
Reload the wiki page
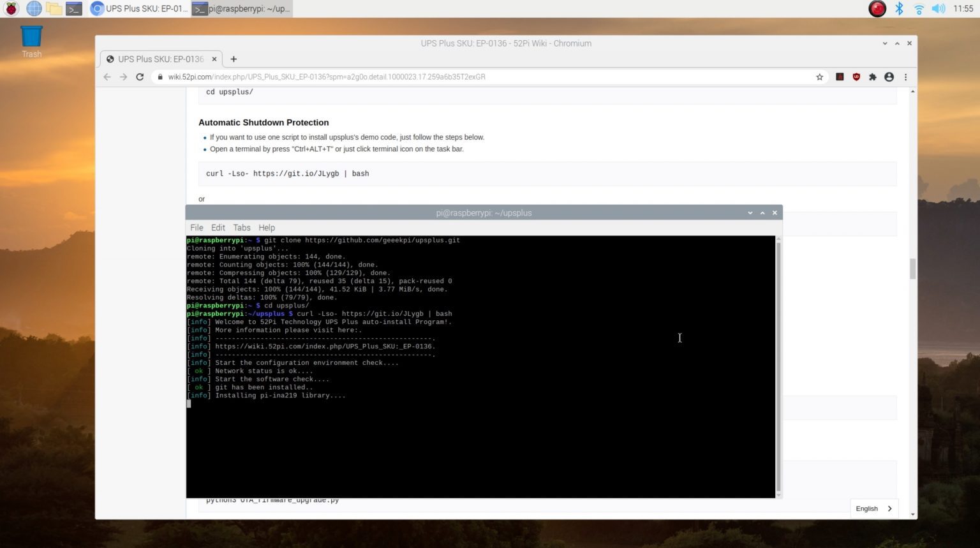[x=140, y=77]
